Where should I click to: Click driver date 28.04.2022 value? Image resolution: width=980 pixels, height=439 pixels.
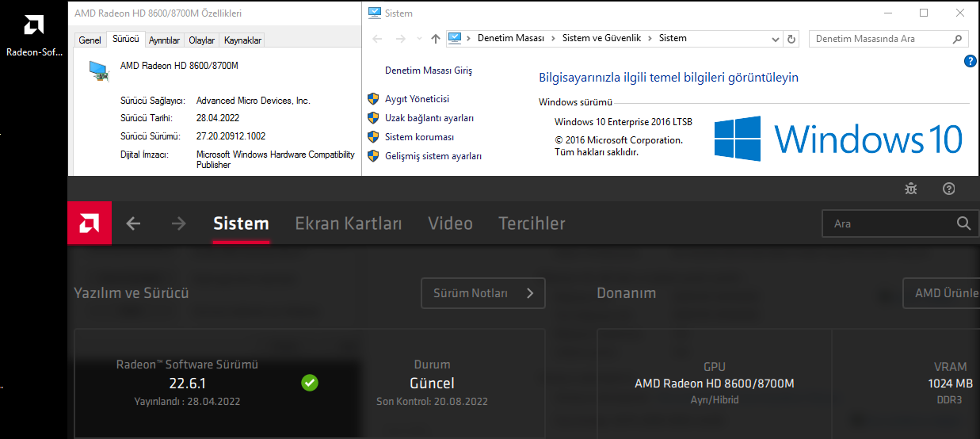(218, 118)
